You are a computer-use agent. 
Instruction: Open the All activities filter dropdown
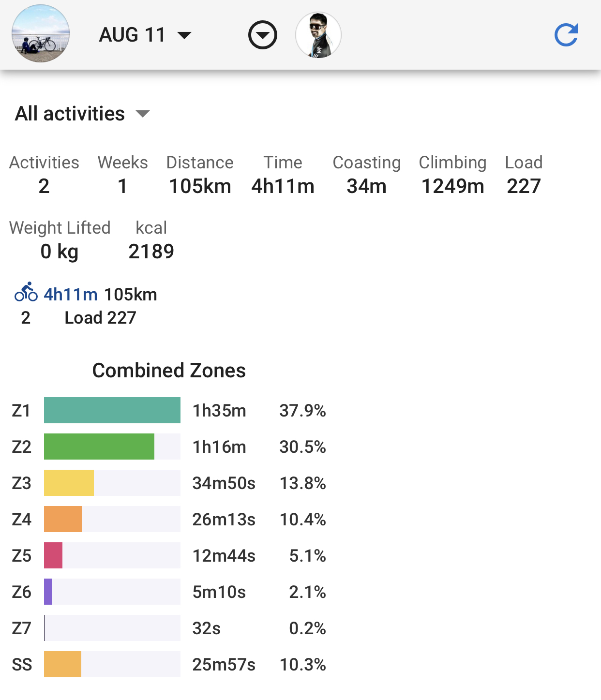click(x=82, y=114)
